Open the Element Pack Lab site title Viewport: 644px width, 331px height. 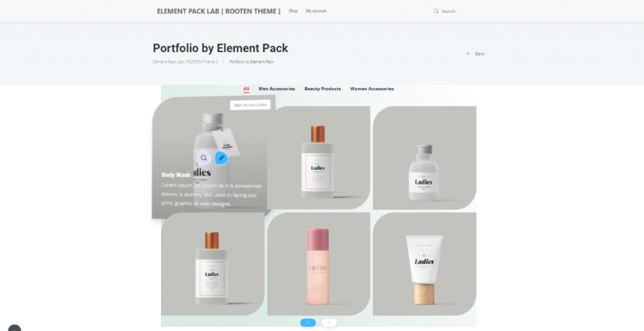click(218, 11)
